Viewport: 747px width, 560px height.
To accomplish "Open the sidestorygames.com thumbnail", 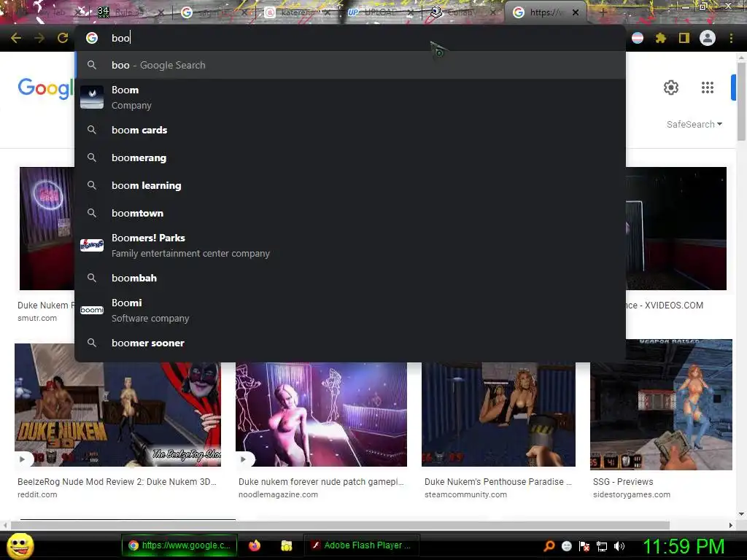I will point(661,404).
